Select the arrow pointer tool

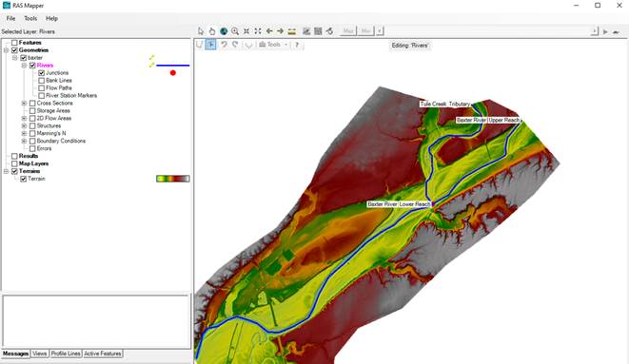201,31
